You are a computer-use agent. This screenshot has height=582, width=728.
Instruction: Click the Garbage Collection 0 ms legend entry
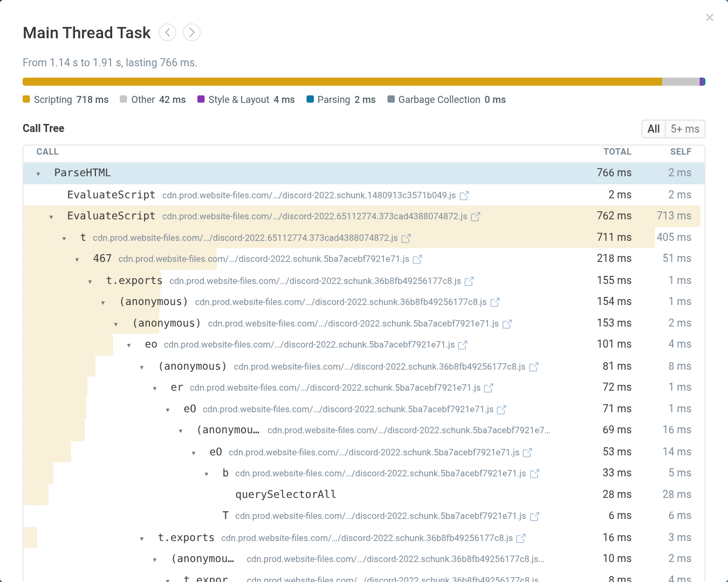click(447, 100)
